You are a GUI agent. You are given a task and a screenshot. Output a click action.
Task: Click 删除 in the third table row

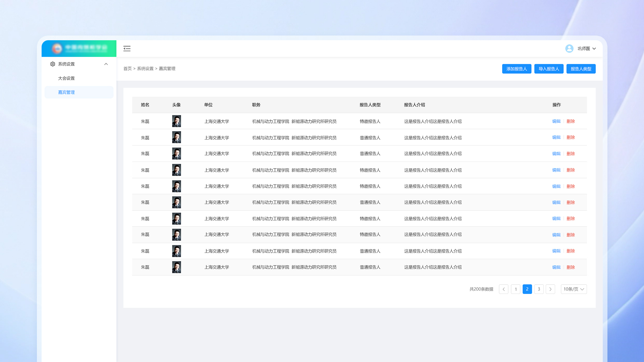571,154
